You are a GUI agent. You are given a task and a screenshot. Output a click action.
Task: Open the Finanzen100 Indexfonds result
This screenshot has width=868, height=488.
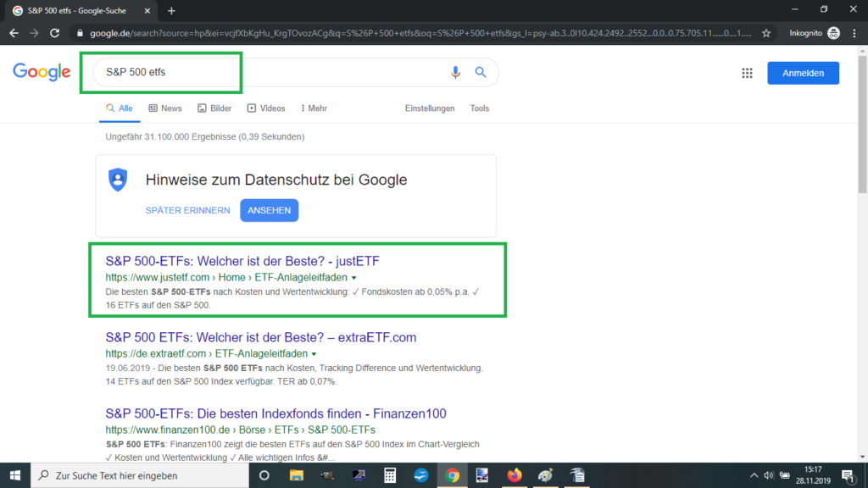[275, 413]
